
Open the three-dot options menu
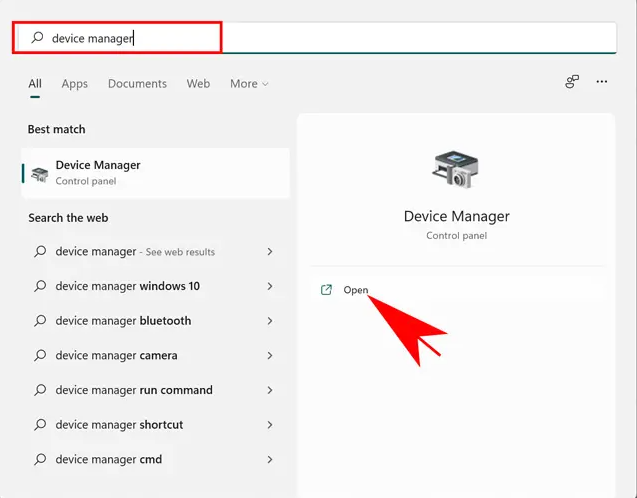tap(602, 82)
